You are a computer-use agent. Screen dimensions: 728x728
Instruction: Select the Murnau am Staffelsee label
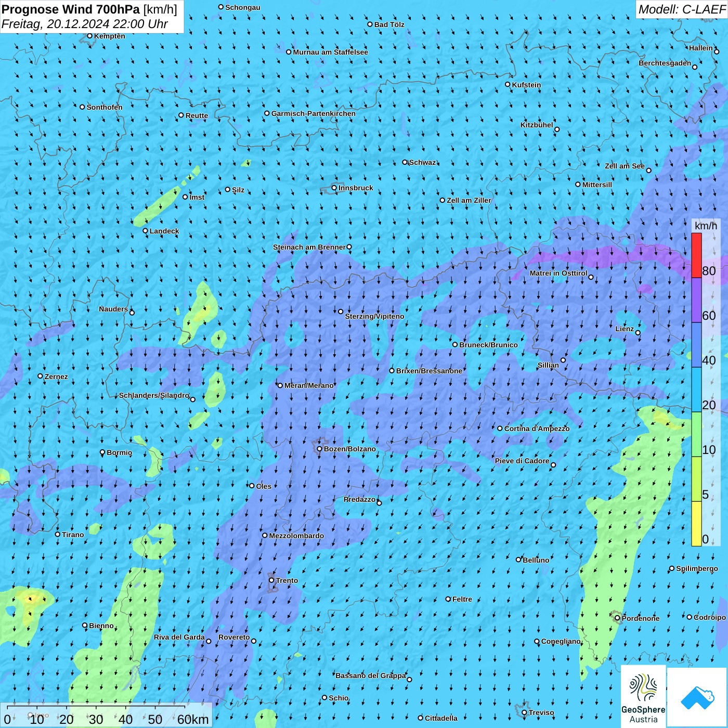coord(330,52)
